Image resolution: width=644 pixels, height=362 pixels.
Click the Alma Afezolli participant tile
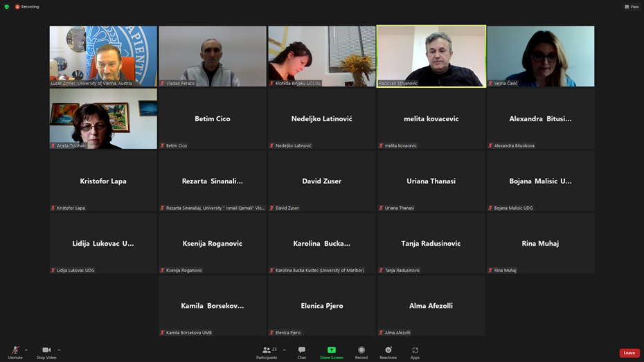[431, 306]
